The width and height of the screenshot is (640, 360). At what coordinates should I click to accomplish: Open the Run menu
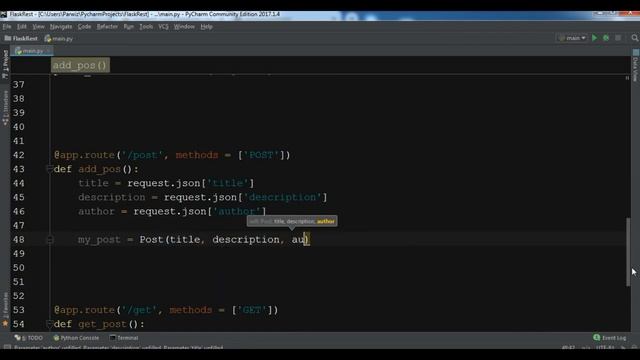129,27
